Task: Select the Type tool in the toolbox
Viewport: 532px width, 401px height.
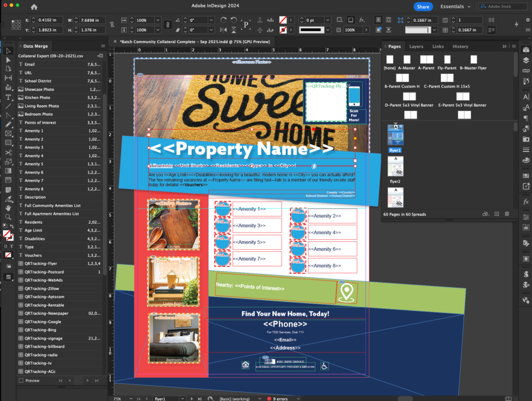Action: pos(8,97)
